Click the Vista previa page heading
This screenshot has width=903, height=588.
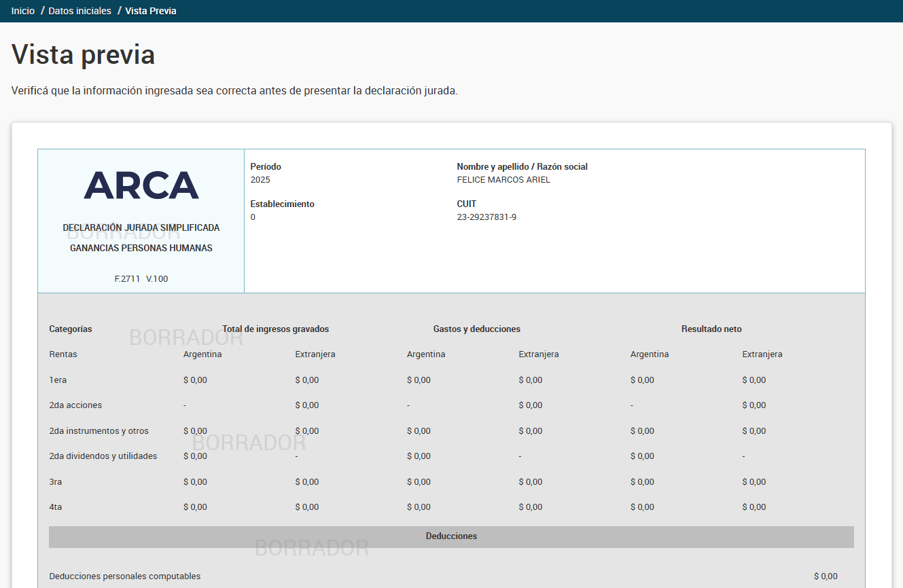coord(83,55)
